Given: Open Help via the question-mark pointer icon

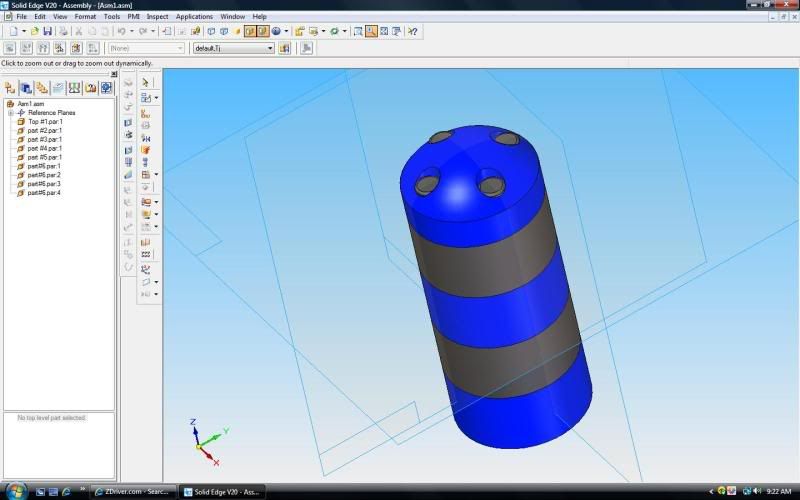Looking at the screenshot, I should (412, 31).
